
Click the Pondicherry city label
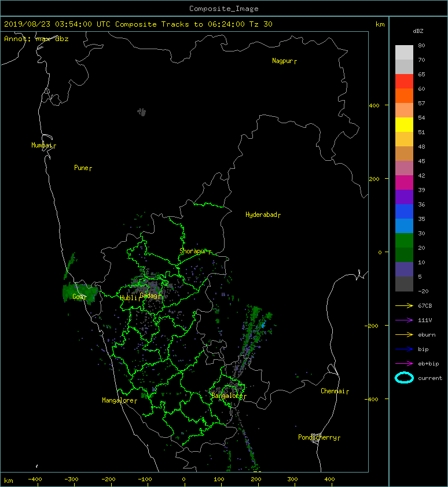[x=317, y=437]
